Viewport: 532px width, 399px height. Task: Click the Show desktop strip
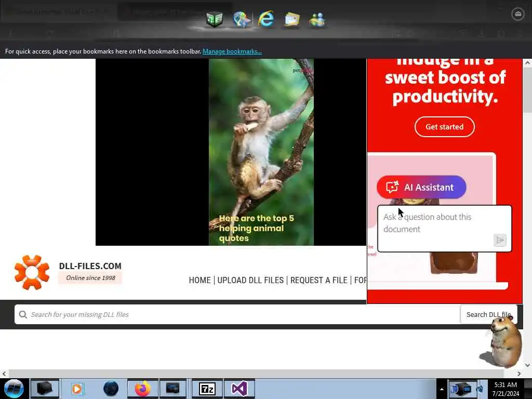528,389
